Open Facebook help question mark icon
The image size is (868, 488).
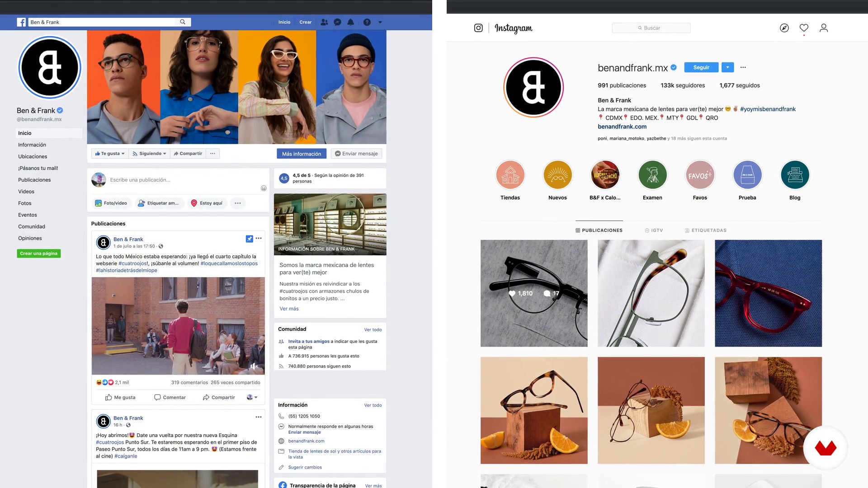pyautogui.click(x=367, y=22)
